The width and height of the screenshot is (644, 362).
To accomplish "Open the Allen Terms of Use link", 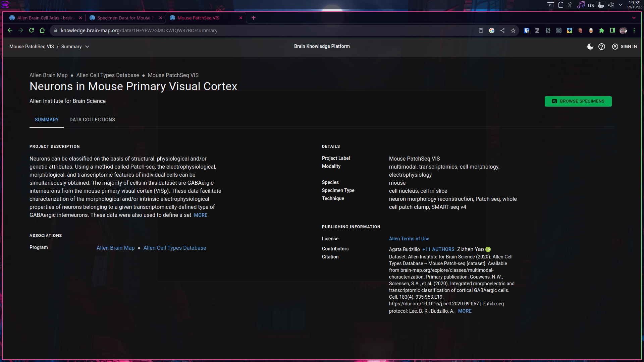I will point(409,239).
